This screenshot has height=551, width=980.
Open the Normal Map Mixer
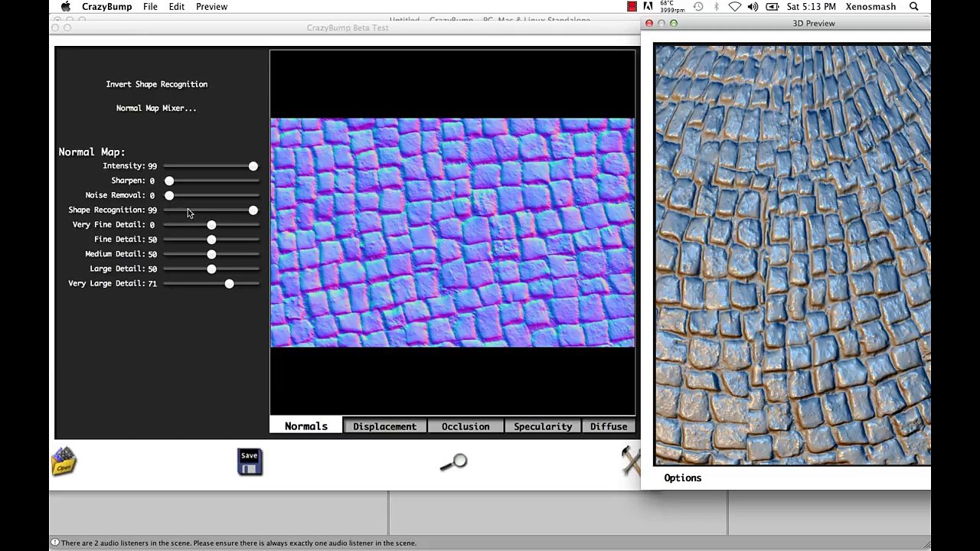[156, 108]
